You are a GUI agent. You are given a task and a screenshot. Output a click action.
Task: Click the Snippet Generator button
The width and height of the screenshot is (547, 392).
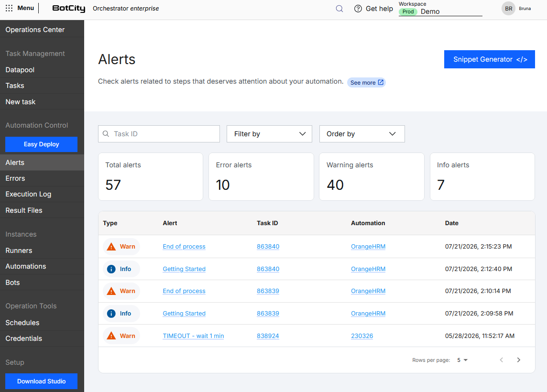pyautogui.click(x=490, y=59)
